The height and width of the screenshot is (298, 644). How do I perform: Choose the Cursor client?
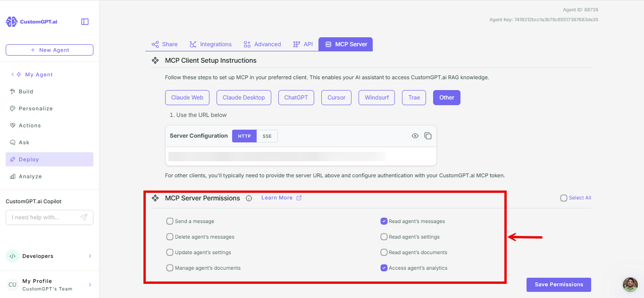pos(336,98)
